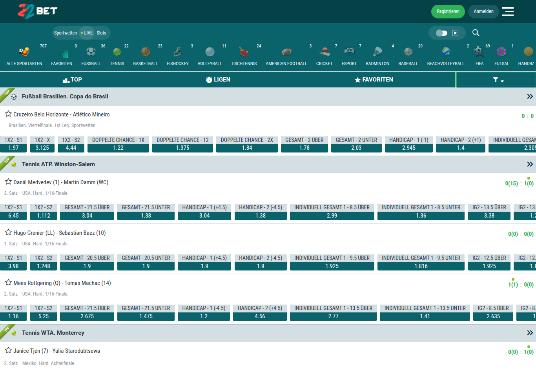Open the LIGEN tab
536x392 pixels.
(218, 80)
